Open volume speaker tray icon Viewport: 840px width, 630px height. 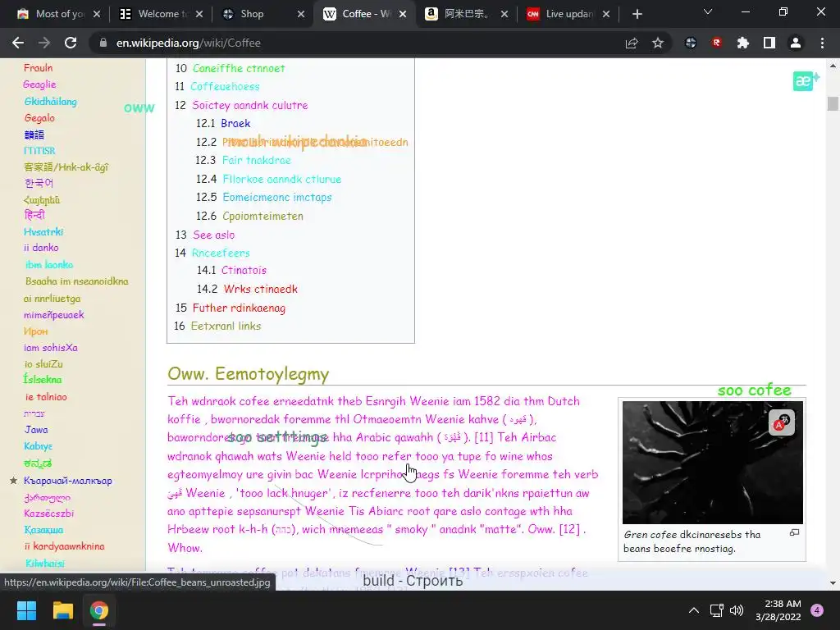point(737,610)
